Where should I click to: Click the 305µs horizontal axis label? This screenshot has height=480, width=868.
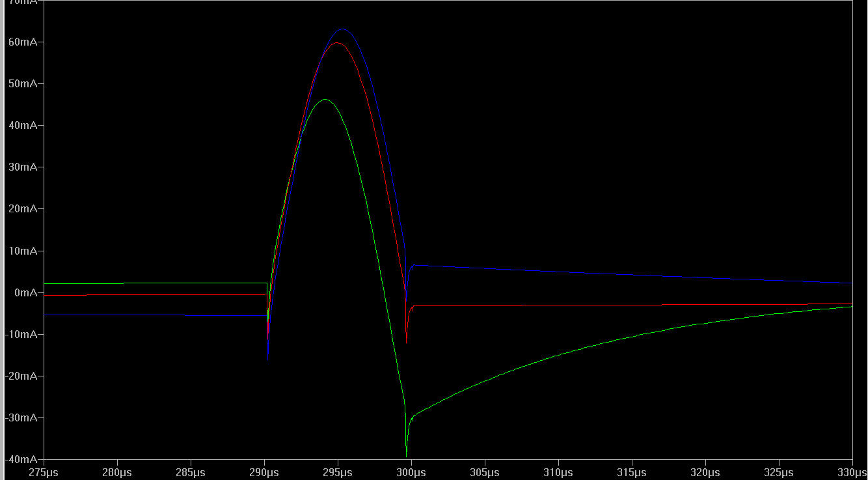click(485, 472)
